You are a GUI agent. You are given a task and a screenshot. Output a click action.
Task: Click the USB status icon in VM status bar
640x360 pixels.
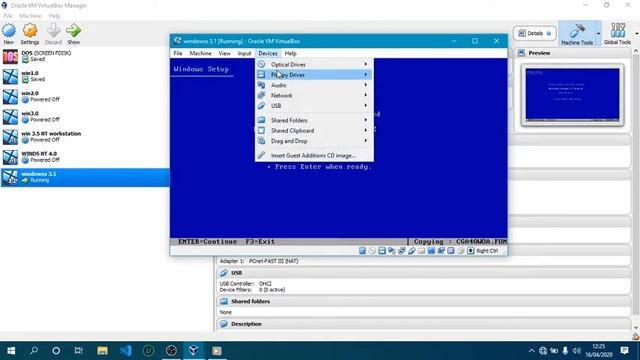click(x=411, y=251)
